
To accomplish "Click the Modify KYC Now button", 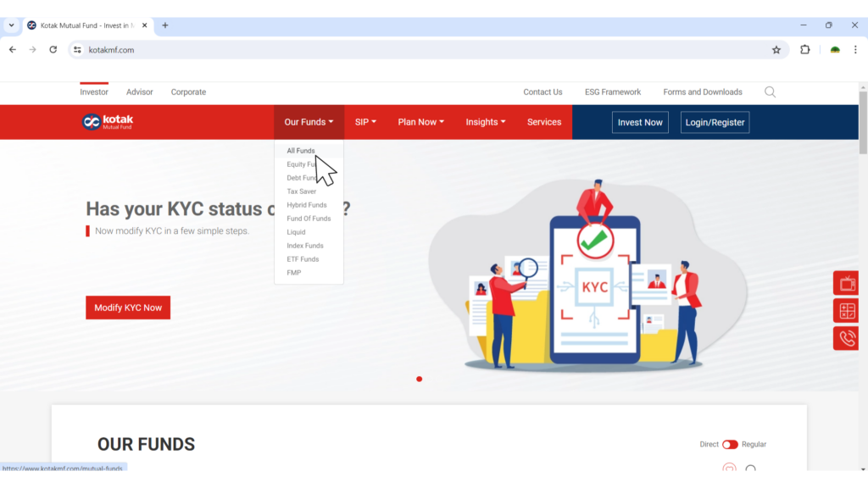I will pyautogui.click(x=128, y=308).
